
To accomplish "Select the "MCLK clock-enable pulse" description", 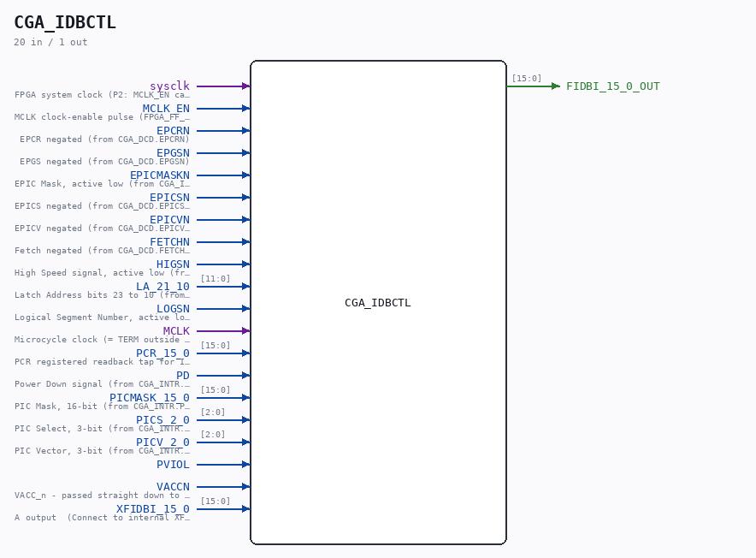I will [x=103, y=116].
